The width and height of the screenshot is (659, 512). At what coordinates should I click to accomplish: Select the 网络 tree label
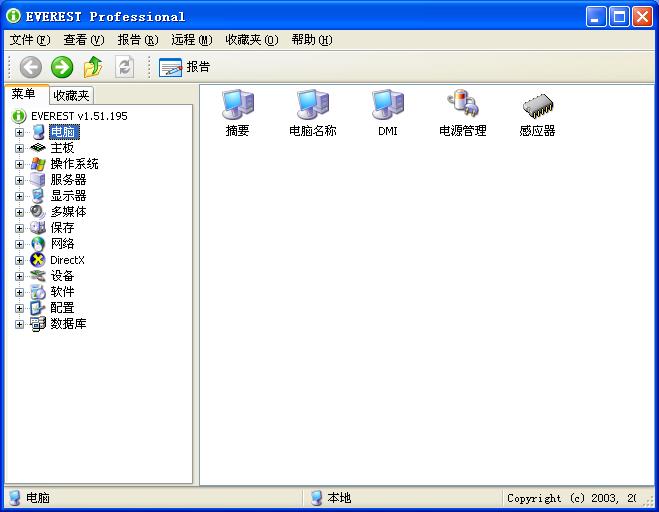tap(62, 244)
